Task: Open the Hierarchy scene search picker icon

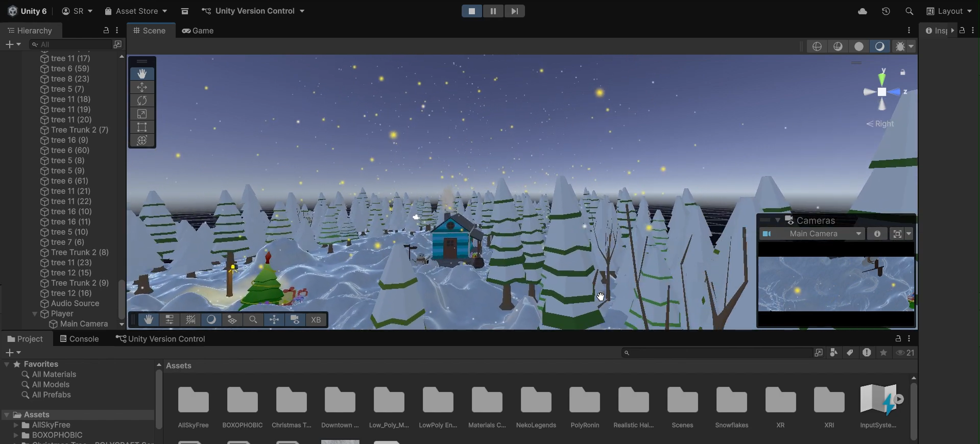Action: point(117,44)
